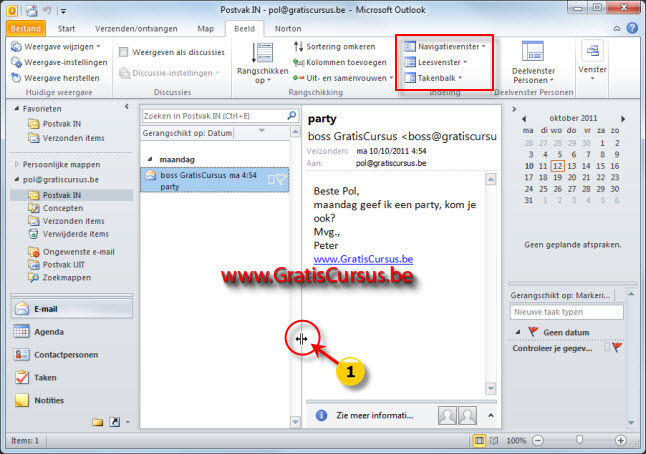Switch to Normal view in status bar

[x=479, y=440]
